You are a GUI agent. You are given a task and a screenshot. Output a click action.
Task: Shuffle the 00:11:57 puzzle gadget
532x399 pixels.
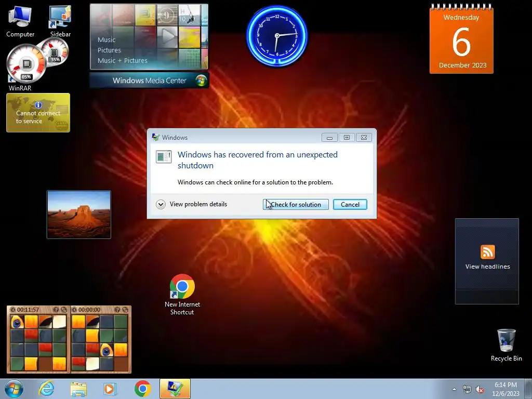click(64, 310)
